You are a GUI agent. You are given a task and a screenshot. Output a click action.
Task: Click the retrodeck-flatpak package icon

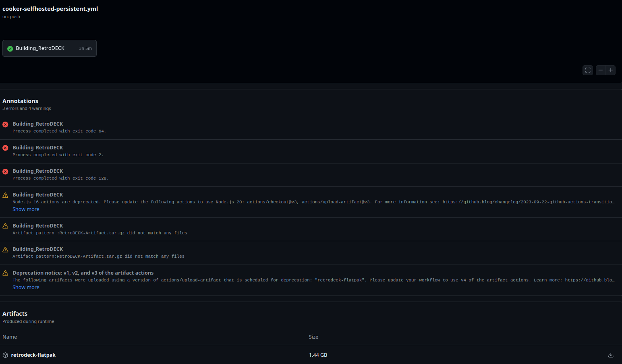(5, 355)
